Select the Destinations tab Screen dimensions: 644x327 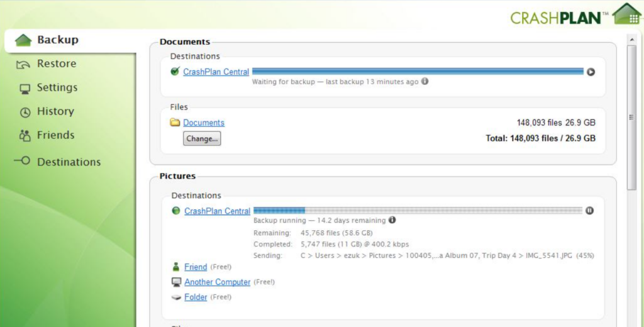69,162
